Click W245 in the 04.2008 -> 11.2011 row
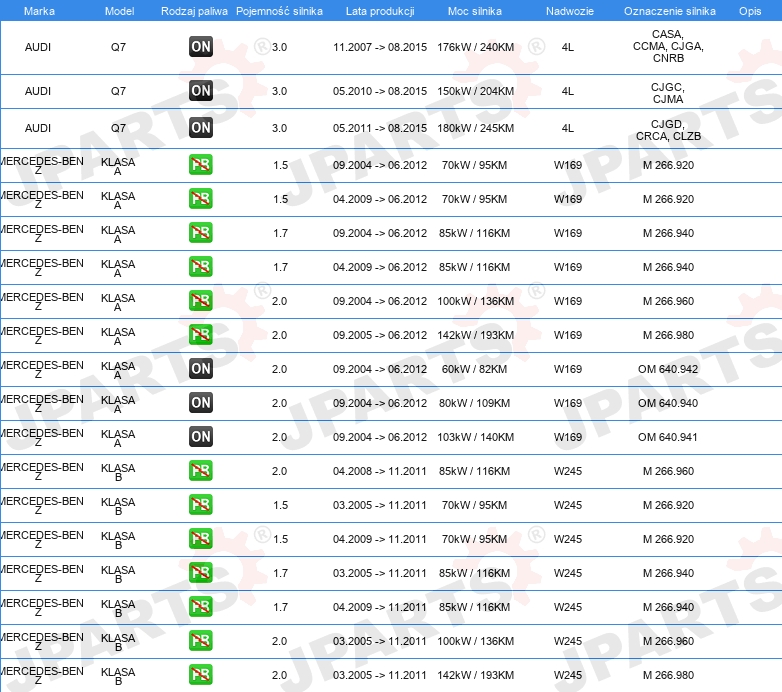The width and height of the screenshot is (782, 692). [x=568, y=471]
